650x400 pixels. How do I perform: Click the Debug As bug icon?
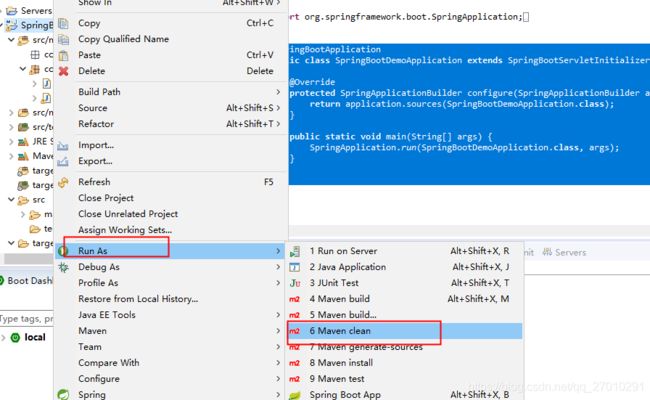pyautogui.click(x=63, y=267)
